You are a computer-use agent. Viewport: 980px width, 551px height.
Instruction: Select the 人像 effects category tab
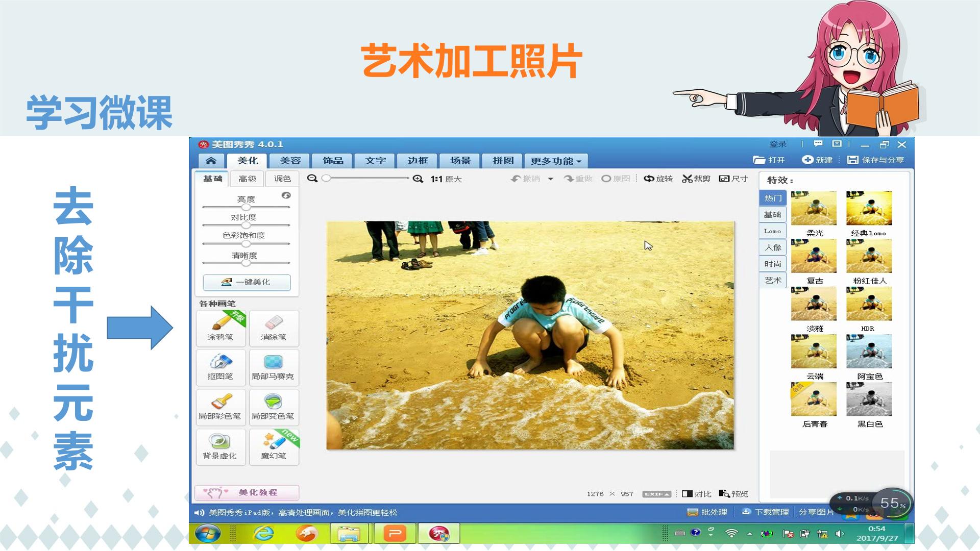point(773,247)
